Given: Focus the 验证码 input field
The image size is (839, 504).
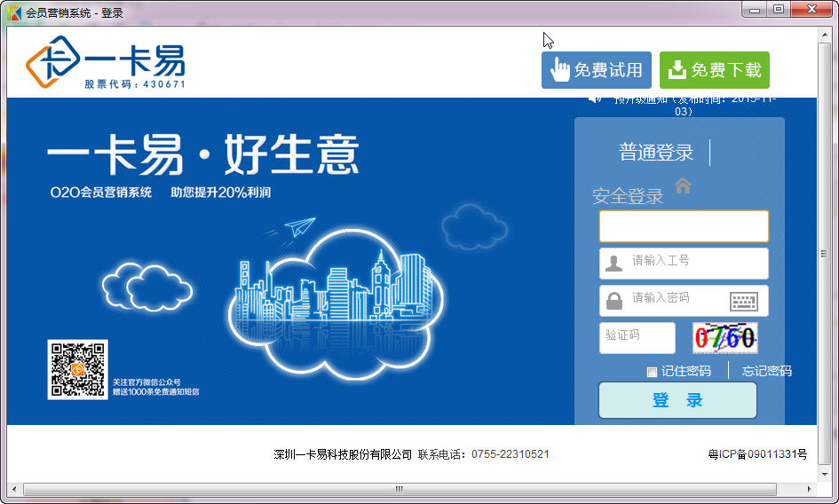Looking at the screenshot, I should 637,338.
